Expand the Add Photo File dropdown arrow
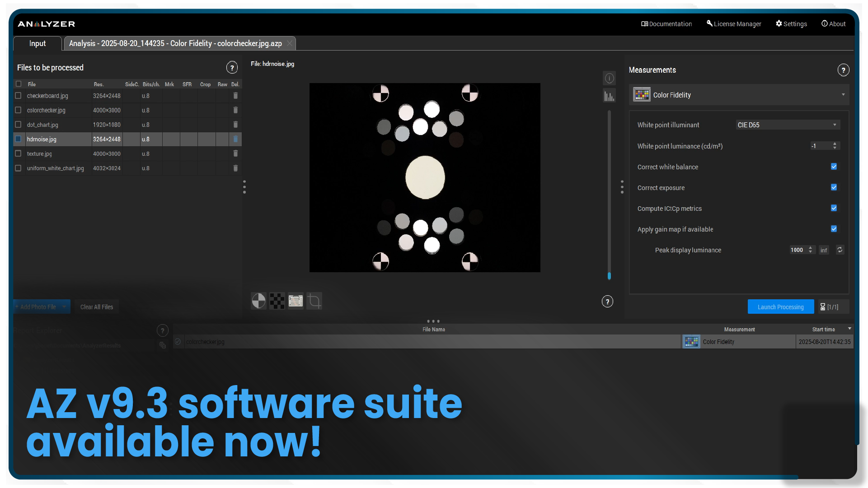Screen dimensions: 868x488 (x=65, y=307)
